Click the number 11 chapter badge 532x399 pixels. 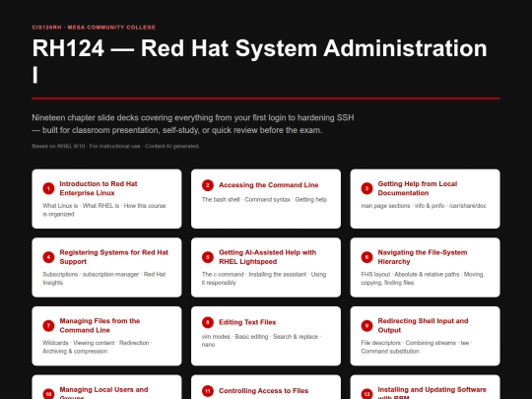pos(208,391)
